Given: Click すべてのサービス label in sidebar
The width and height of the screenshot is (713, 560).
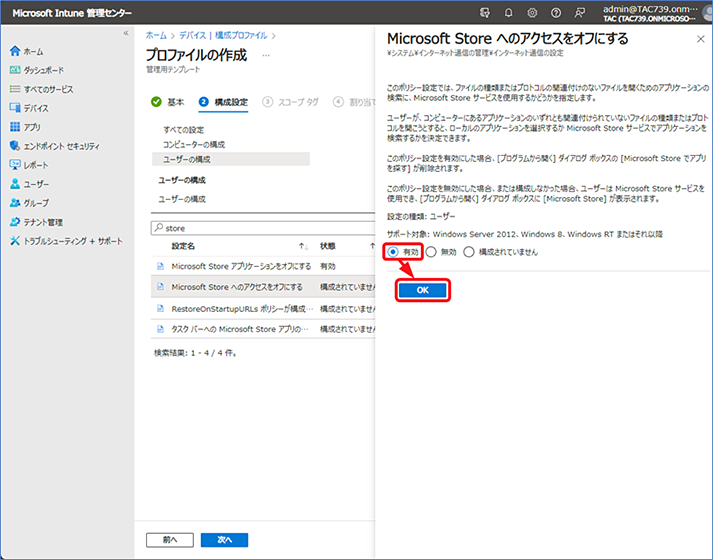Looking at the screenshot, I should point(48,89).
